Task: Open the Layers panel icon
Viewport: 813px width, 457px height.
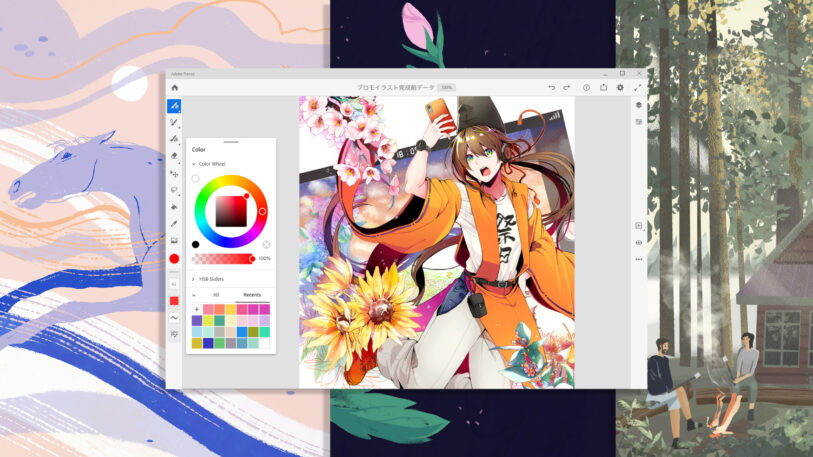Action: pos(639,105)
